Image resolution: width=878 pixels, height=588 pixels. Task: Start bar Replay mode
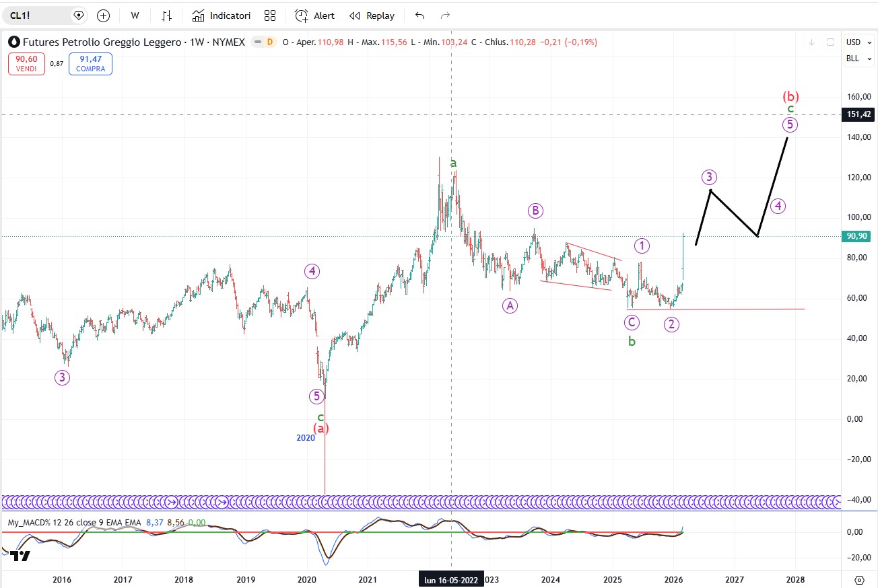pyautogui.click(x=372, y=15)
